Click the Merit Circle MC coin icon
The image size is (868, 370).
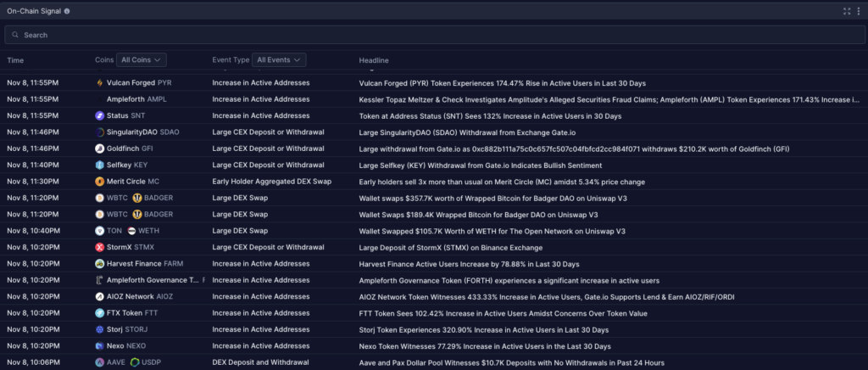[100, 182]
